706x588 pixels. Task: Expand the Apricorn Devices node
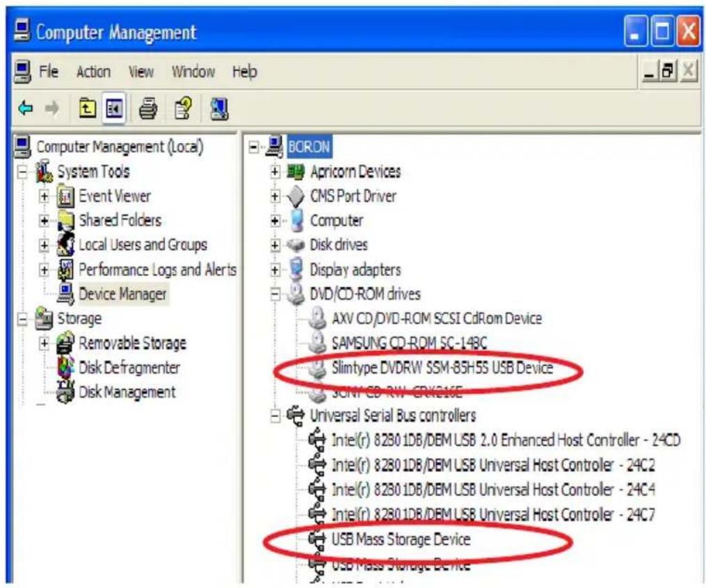[275, 172]
